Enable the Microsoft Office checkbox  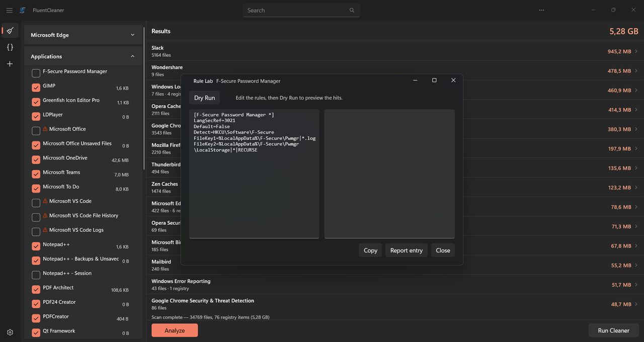(x=36, y=131)
